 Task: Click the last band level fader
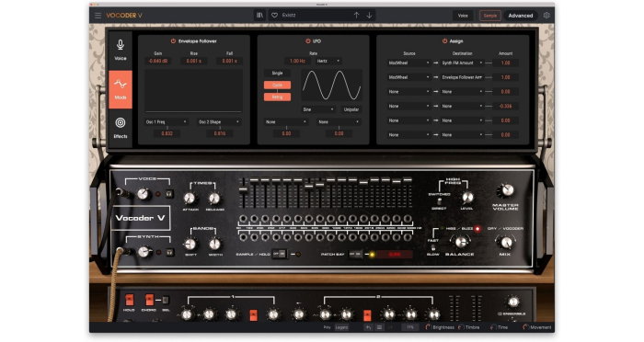[407, 180]
